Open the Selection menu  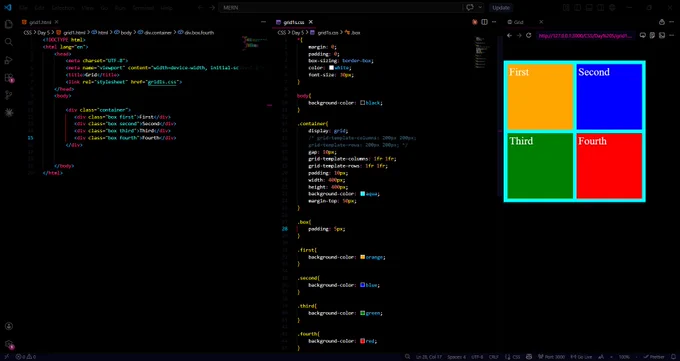63,7
